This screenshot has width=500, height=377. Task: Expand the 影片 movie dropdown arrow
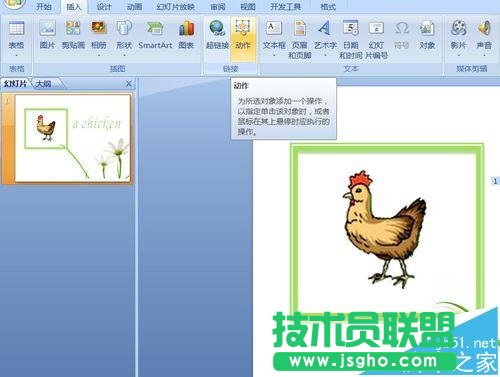point(458,55)
